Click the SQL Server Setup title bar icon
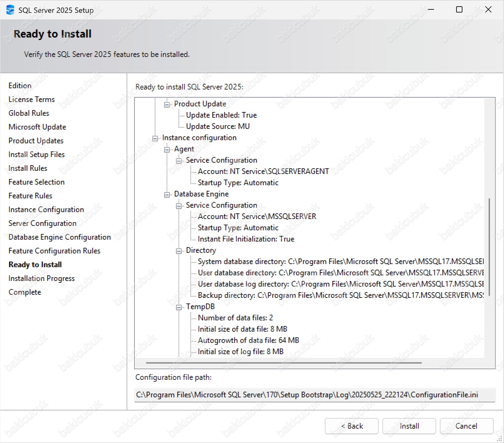 click(x=10, y=10)
